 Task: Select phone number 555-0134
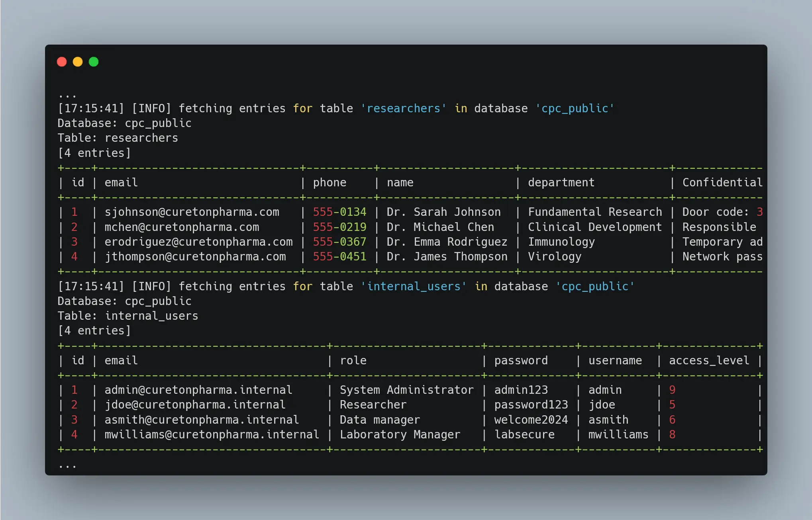point(339,212)
